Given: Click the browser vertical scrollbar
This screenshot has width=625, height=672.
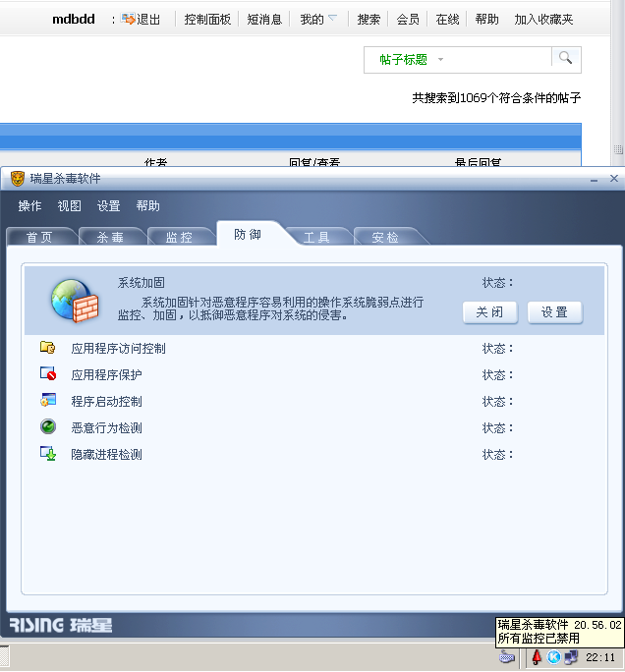Looking at the screenshot, I should click(x=618, y=84).
